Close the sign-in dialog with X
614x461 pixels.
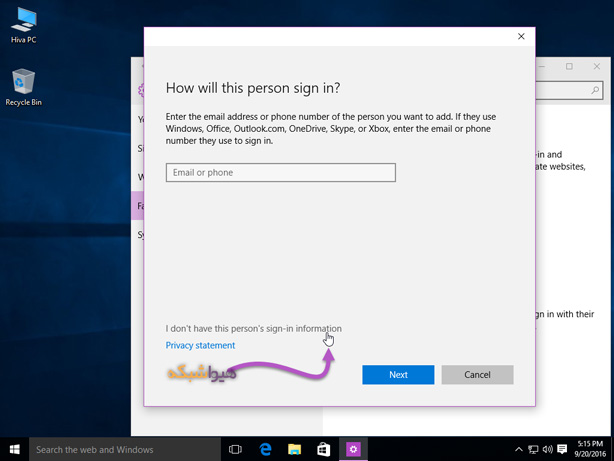click(x=521, y=36)
